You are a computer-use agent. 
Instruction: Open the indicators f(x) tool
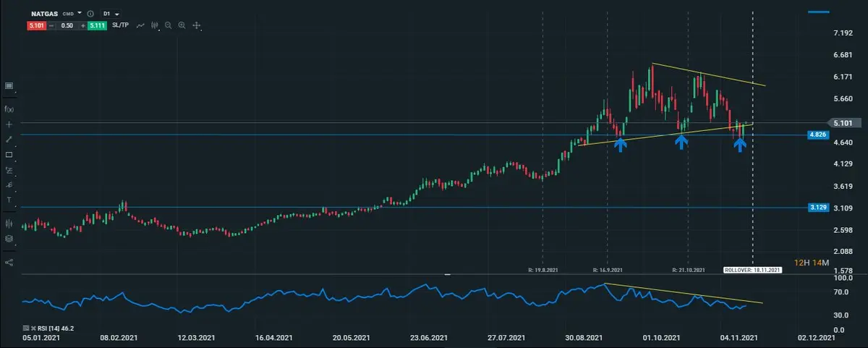[9, 109]
